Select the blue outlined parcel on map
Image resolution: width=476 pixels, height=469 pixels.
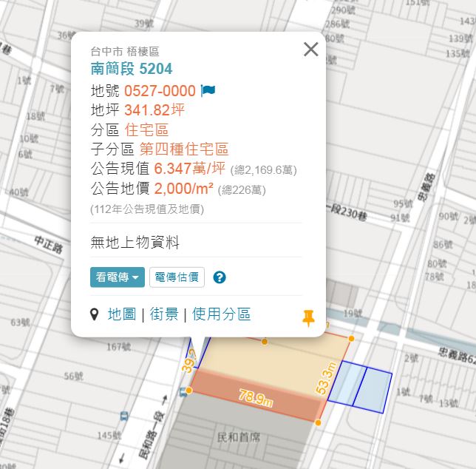360,387
